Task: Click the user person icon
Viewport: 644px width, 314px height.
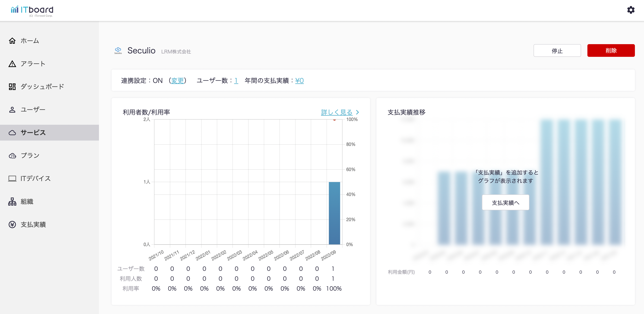Action: tap(12, 109)
